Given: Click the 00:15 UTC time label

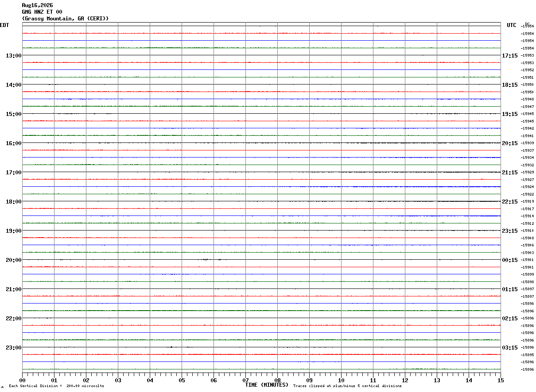Looking at the screenshot, I should point(509,260).
